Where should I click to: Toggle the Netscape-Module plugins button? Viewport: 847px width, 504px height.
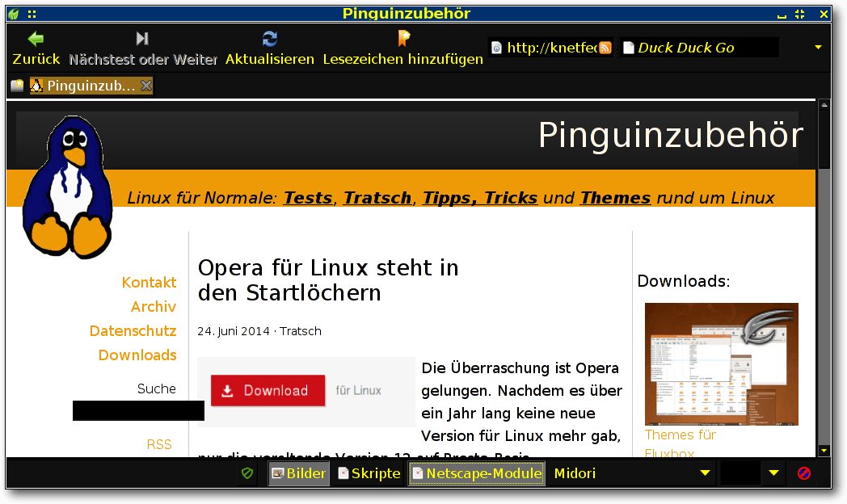(476, 473)
